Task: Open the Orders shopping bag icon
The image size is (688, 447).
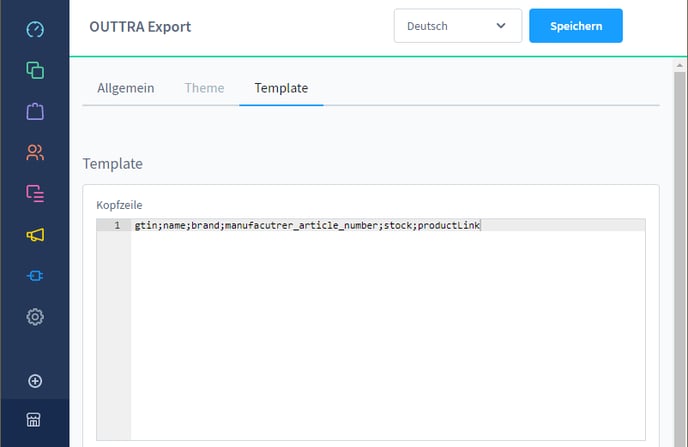Action: 35,111
